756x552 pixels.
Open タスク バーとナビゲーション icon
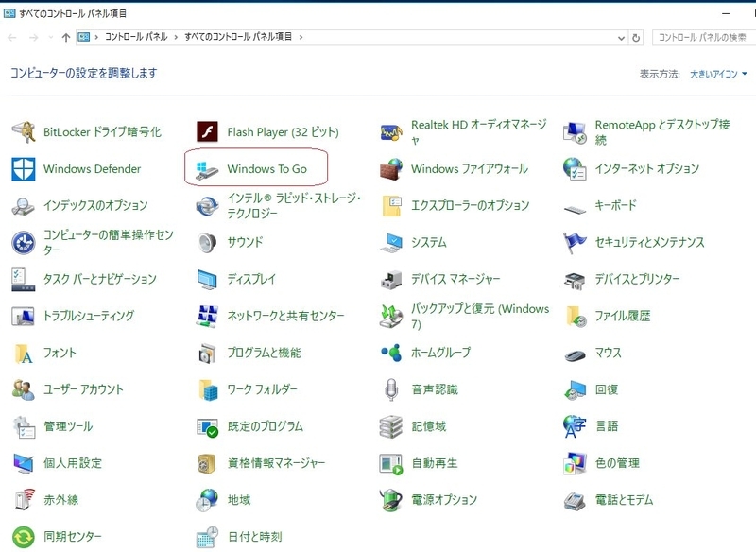[x=23, y=279]
